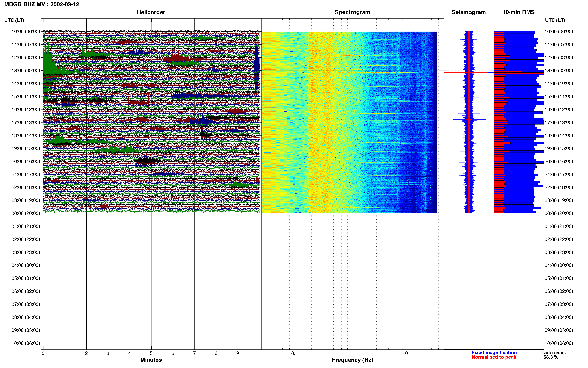
Task: Click the 'Minutes' x-axis label
Action: (151, 360)
